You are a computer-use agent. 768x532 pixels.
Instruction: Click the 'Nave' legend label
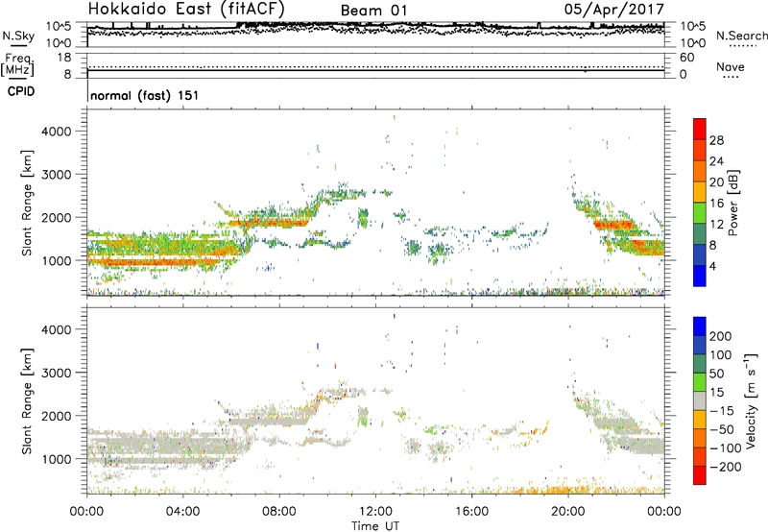click(x=731, y=67)
